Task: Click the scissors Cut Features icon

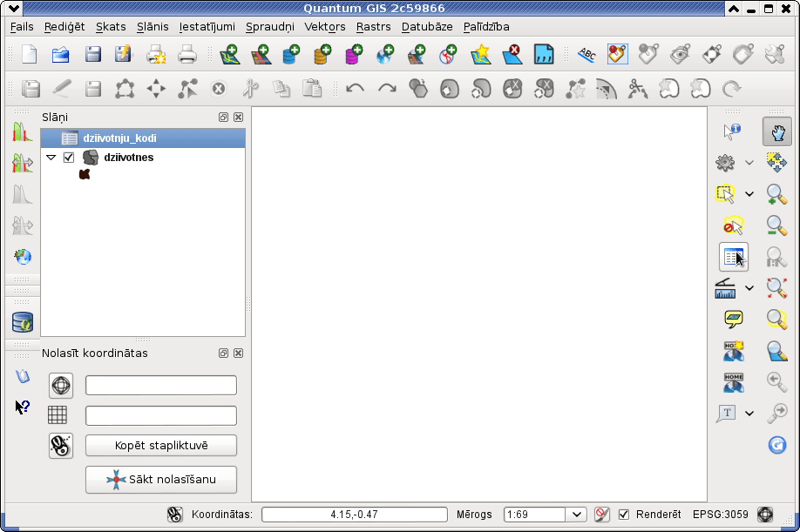Action: pyautogui.click(x=250, y=89)
